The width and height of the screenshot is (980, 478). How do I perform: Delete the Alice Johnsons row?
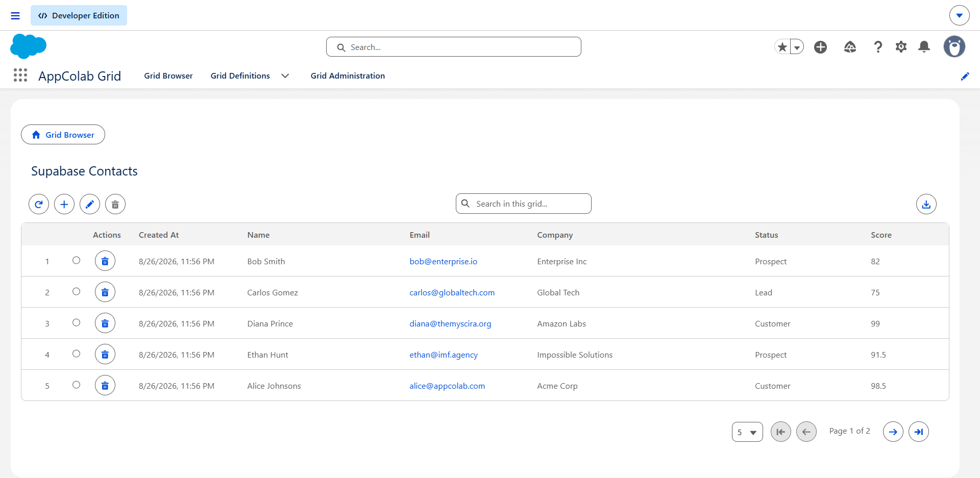pyautogui.click(x=105, y=386)
